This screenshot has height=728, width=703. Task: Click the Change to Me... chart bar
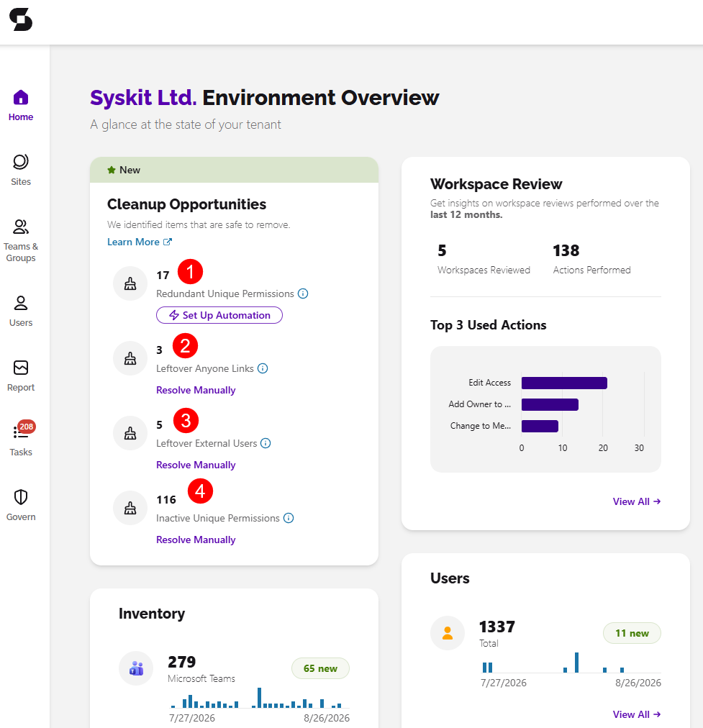[x=540, y=426]
